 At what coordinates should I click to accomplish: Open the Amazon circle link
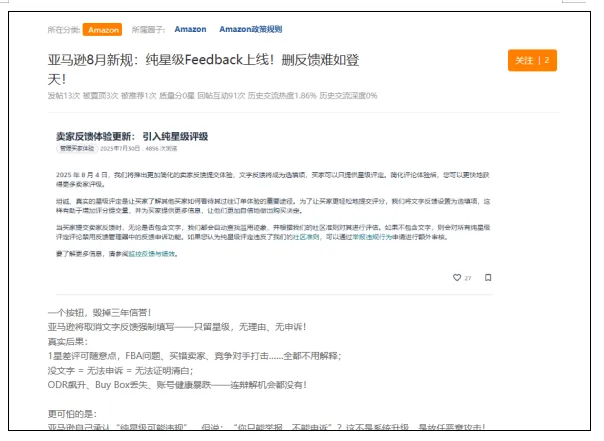(190, 30)
